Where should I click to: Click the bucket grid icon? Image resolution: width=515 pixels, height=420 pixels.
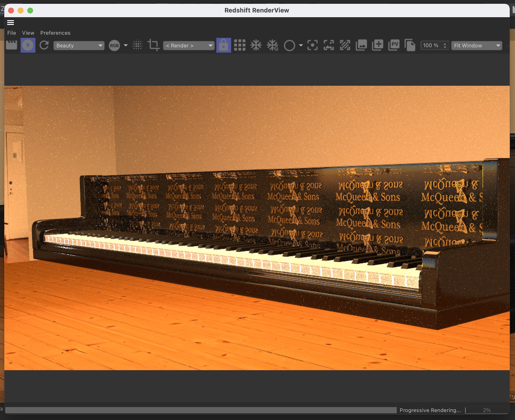click(240, 45)
